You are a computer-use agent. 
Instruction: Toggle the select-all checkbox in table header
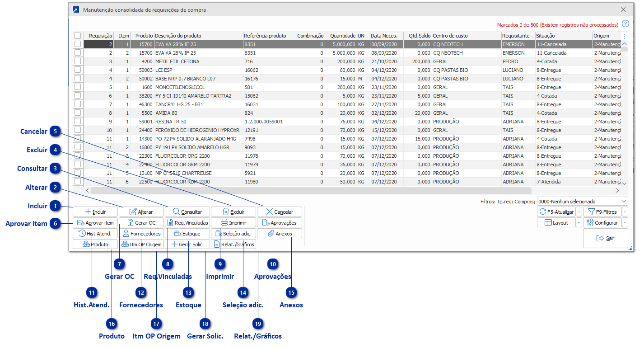click(x=78, y=36)
